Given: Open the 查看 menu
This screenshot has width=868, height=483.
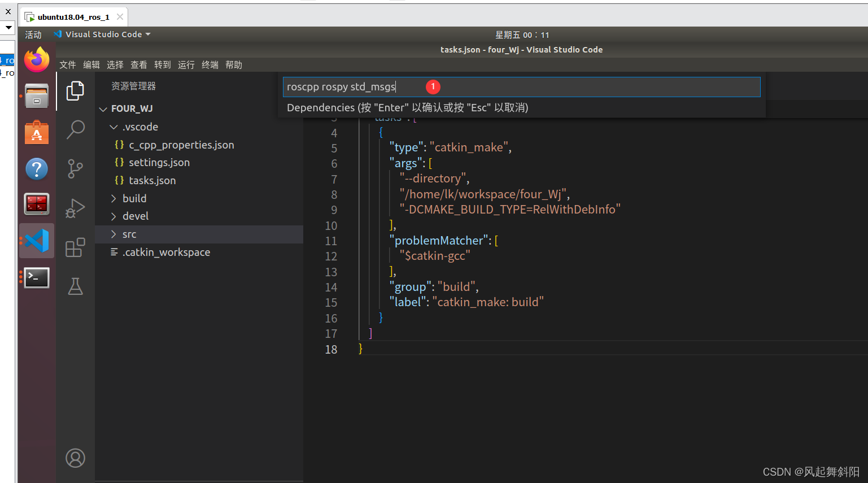Looking at the screenshot, I should pos(139,65).
